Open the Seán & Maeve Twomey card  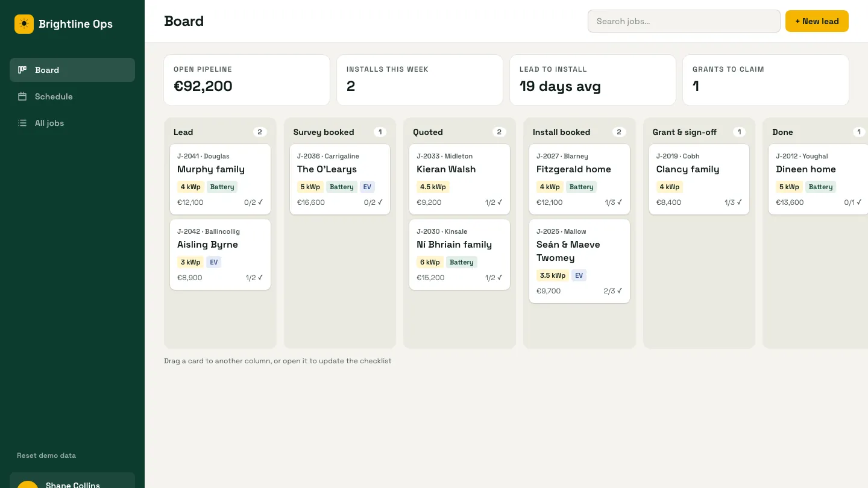579,261
